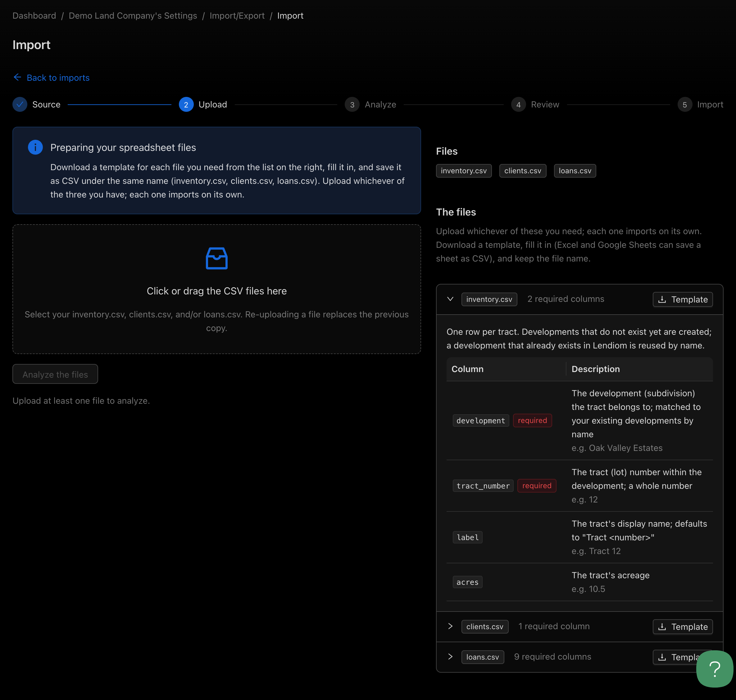Image resolution: width=736 pixels, height=700 pixels.
Task: Click the Back to imports arrow icon
Action: pos(17,77)
